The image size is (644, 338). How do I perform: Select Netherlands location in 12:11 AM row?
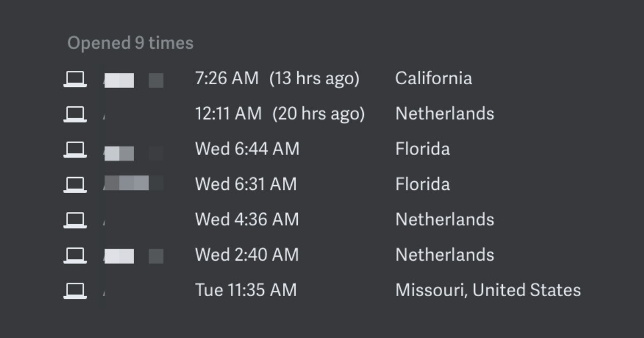click(445, 114)
